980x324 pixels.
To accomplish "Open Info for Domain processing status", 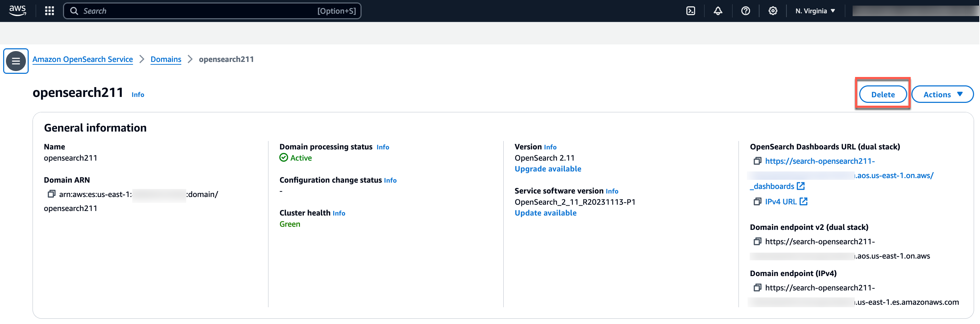I will pos(383,147).
